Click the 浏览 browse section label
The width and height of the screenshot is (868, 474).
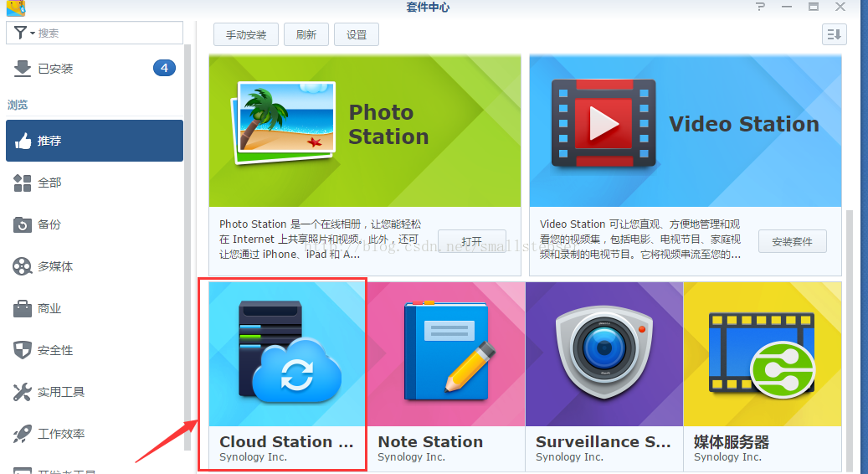click(x=18, y=105)
